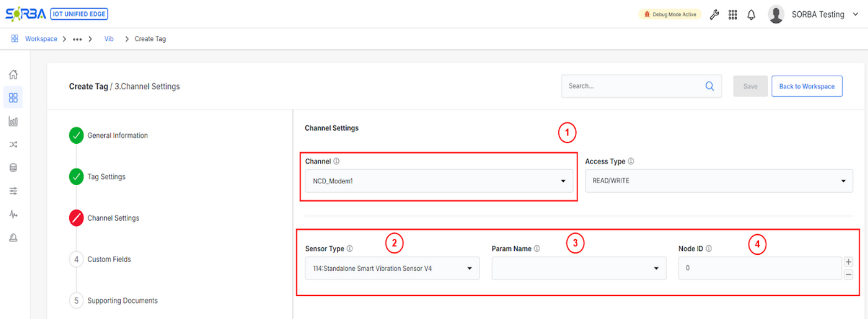Go to the General Information step

coord(117,135)
